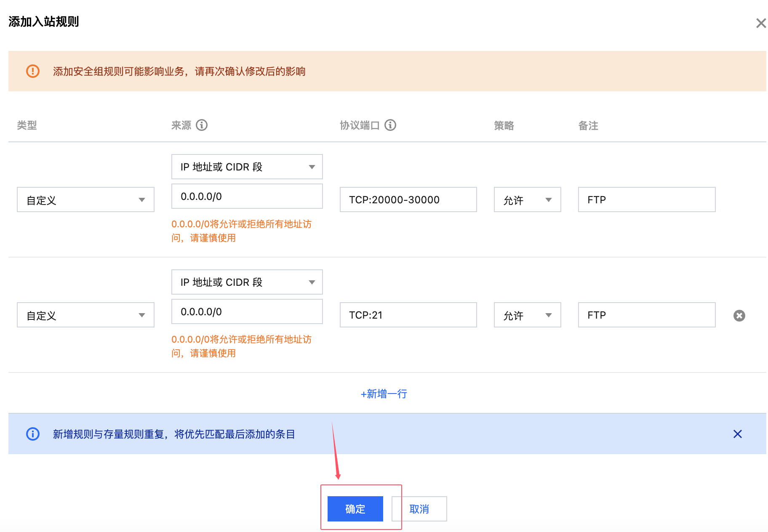The image size is (768, 532).
Task: Click the orange warning icon in banner
Action: (x=33, y=71)
